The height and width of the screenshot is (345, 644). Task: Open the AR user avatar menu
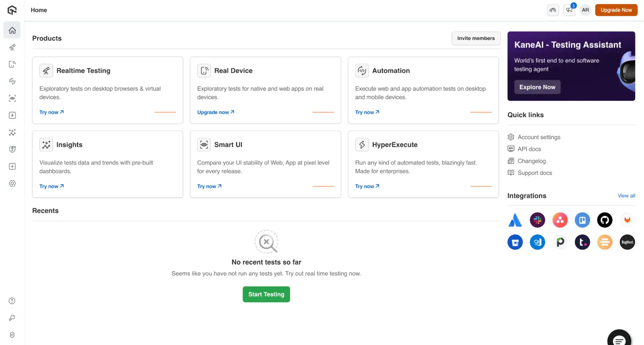[x=585, y=10]
